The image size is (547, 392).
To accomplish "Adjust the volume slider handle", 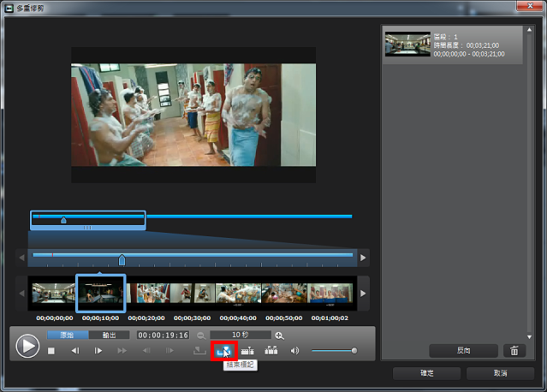I will (354, 351).
